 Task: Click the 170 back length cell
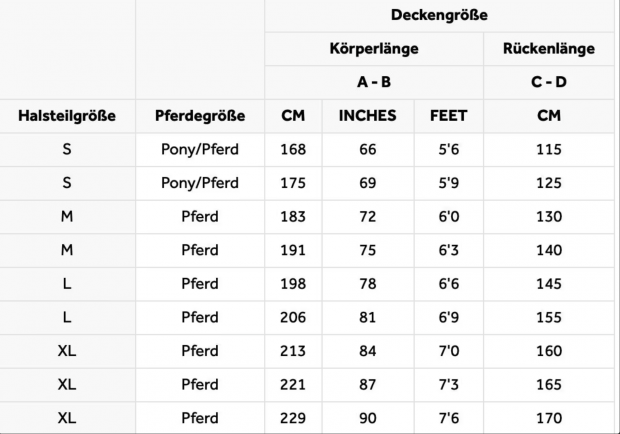point(549,418)
